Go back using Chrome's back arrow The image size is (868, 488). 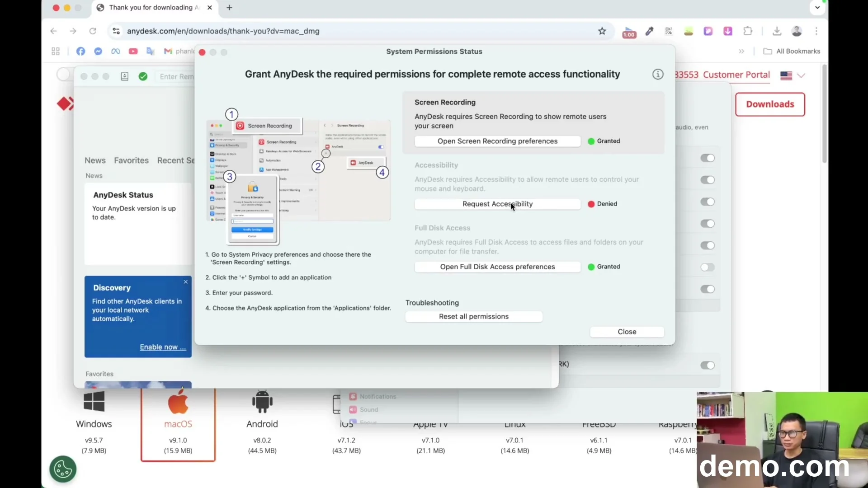pos(53,31)
